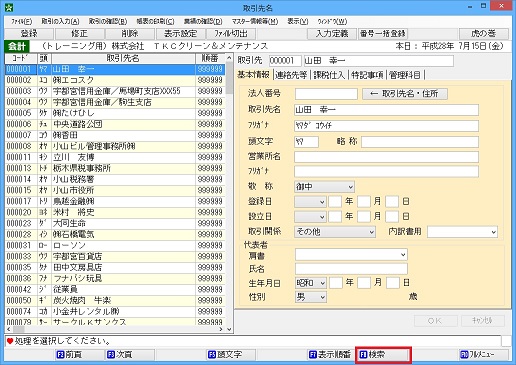
Task: Click the list vertical scrollbar down arrow
Action: [x=229, y=329]
